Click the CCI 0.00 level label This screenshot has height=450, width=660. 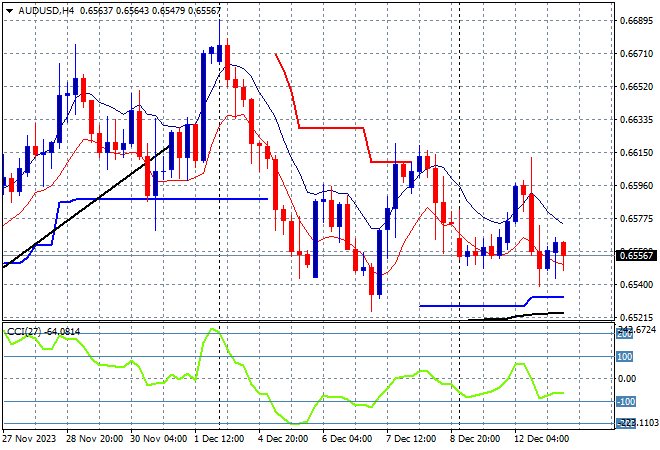(625, 379)
